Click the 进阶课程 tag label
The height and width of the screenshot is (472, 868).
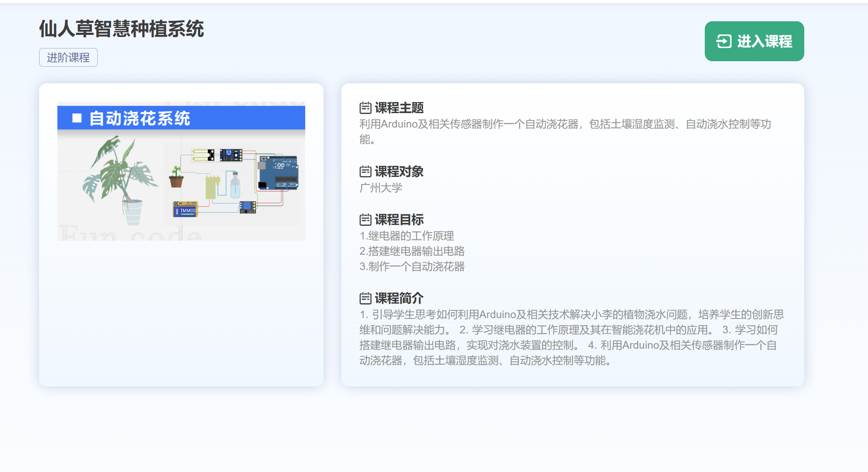click(68, 57)
